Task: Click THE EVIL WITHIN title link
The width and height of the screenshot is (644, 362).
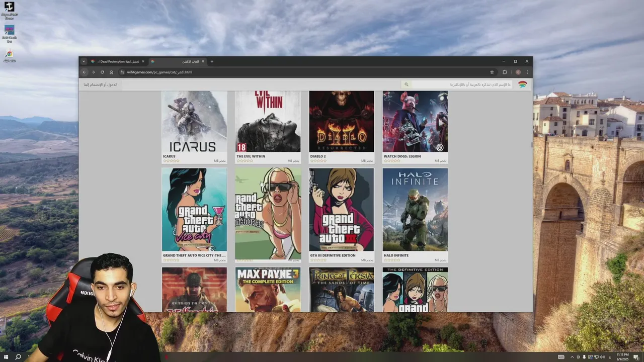Action: pyautogui.click(x=251, y=156)
